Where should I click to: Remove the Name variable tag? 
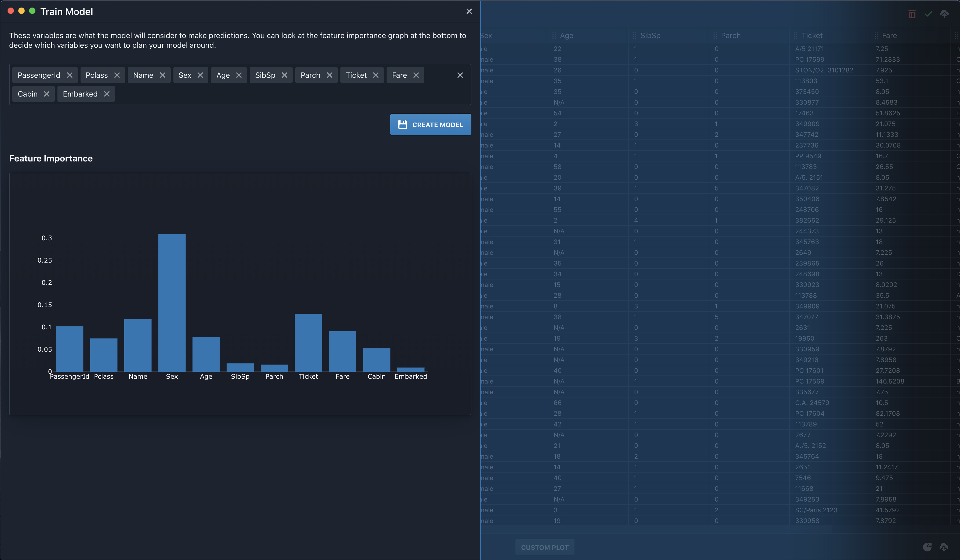[163, 75]
